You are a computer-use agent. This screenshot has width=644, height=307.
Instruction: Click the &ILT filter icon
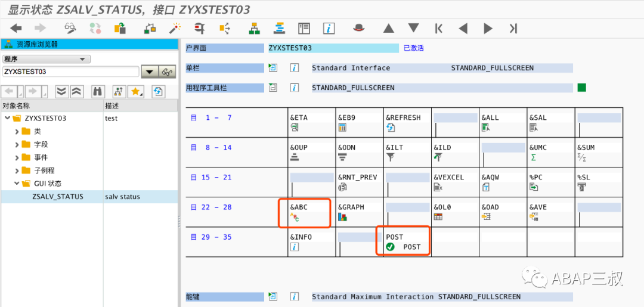tap(390, 157)
